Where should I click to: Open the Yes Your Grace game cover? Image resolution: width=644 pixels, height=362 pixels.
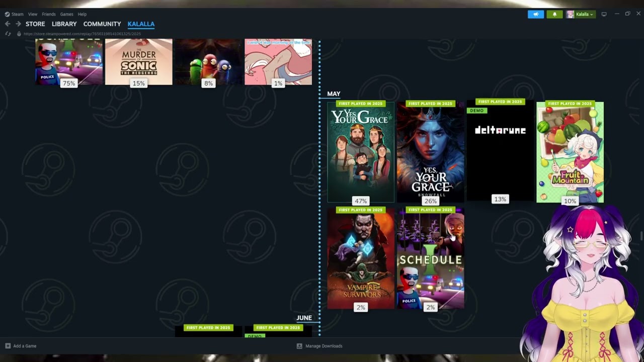[x=361, y=152]
